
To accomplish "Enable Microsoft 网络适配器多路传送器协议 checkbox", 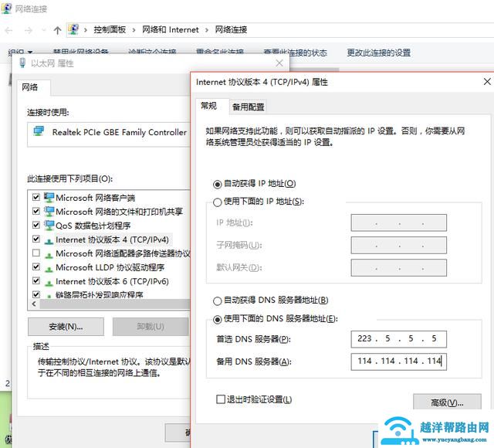I will pyautogui.click(x=36, y=253).
